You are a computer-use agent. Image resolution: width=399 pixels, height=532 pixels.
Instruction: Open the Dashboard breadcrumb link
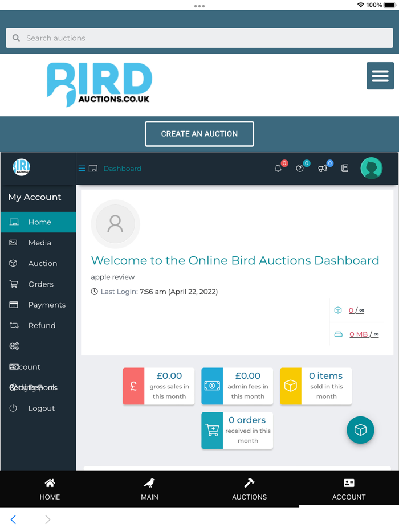click(122, 169)
